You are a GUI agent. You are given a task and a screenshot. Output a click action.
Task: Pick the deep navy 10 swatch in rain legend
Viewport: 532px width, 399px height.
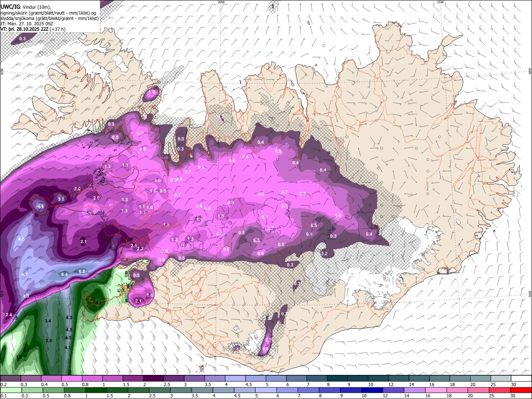click(371, 390)
